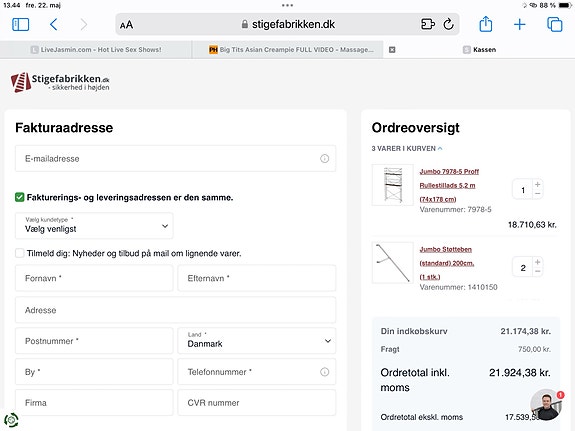Focus the Adresse field
Viewport: 575px width, 431px height.
click(175, 310)
